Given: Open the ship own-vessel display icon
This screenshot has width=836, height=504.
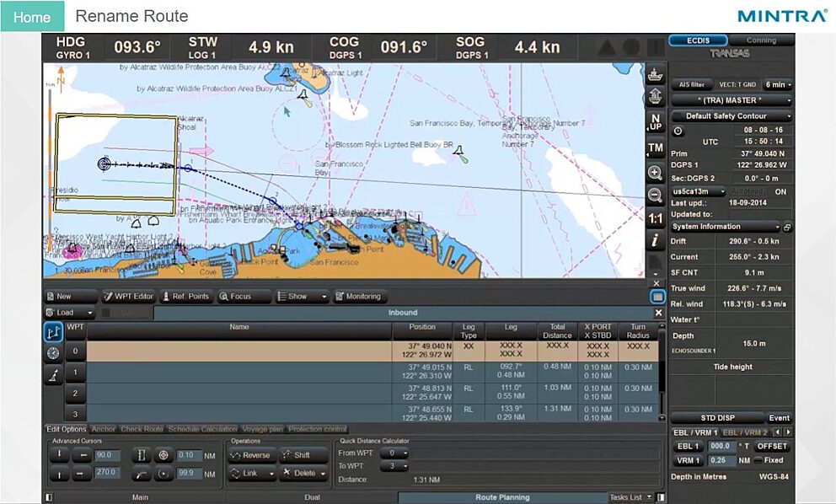Looking at the screenshot, I should [656, 75].
